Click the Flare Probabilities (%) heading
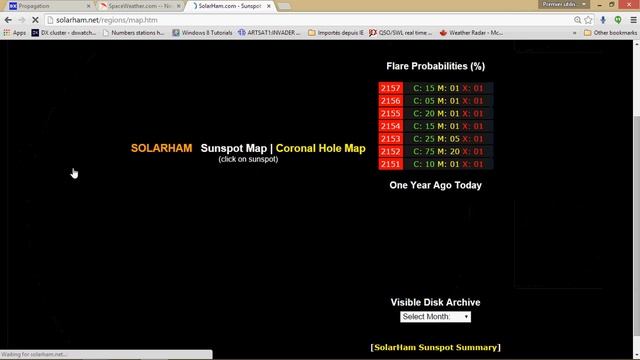Screen dimensions: 640x360 pyautogui.click(x=436, y=66)
